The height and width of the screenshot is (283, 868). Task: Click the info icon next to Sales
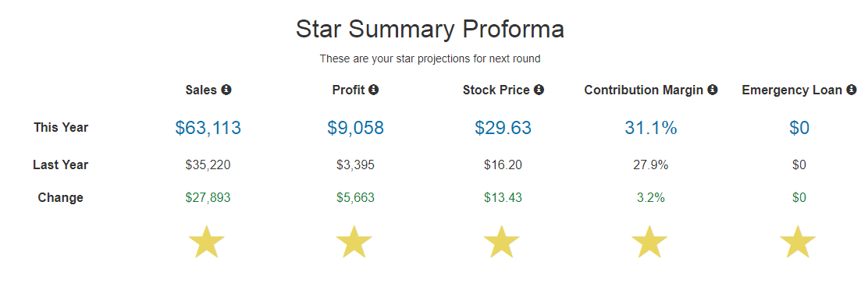(x=226, y=90)
